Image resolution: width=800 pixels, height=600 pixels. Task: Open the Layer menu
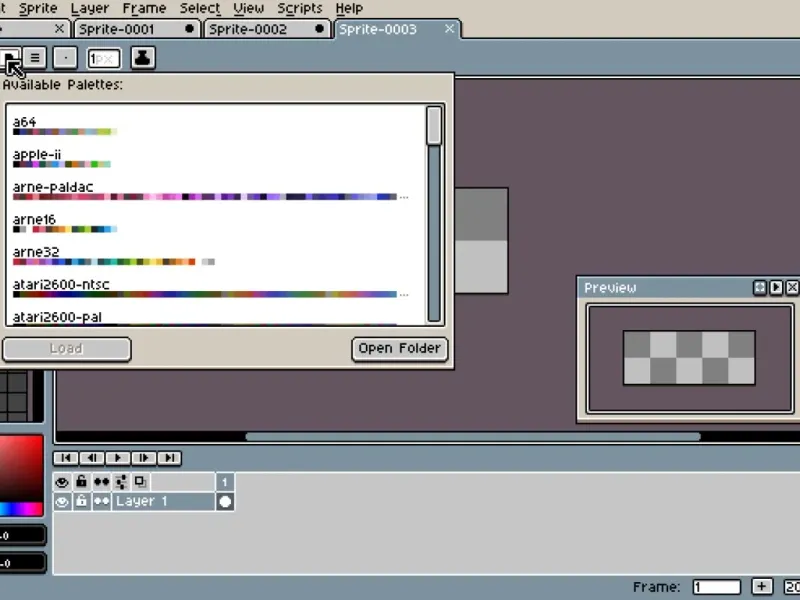pos(90,8)
